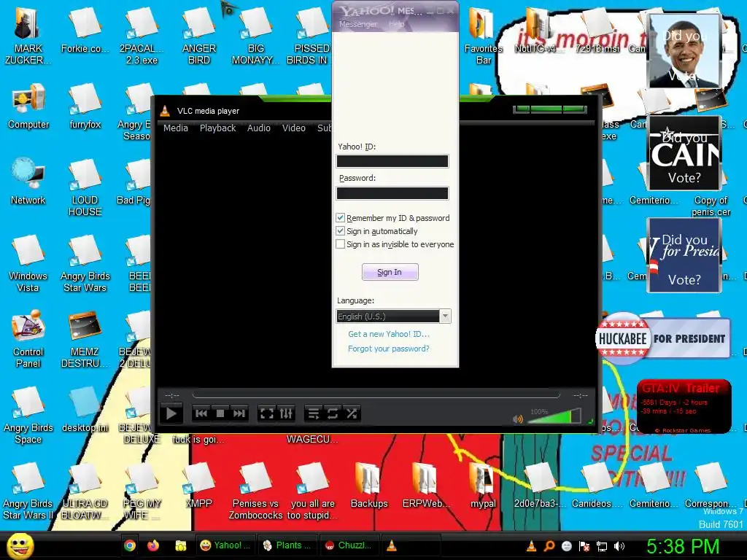
Task: Click the Play button in VLC
Action: (171, 413)
